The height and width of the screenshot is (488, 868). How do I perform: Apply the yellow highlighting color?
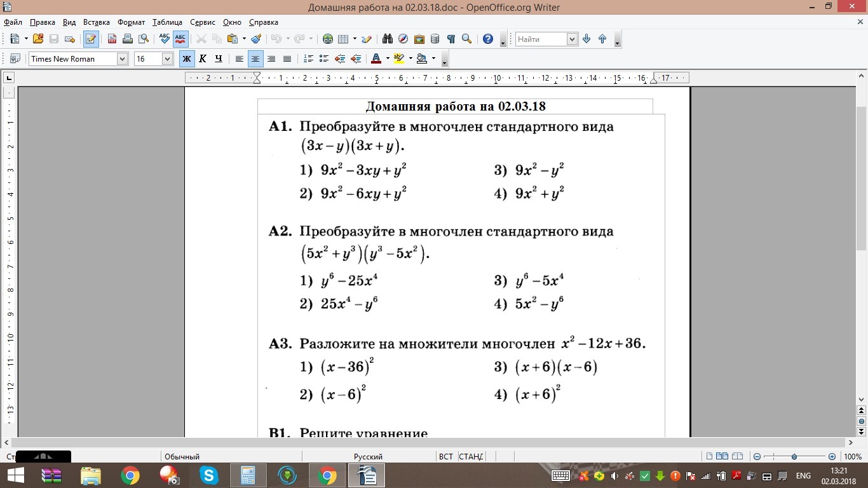[x=399, y=58]
